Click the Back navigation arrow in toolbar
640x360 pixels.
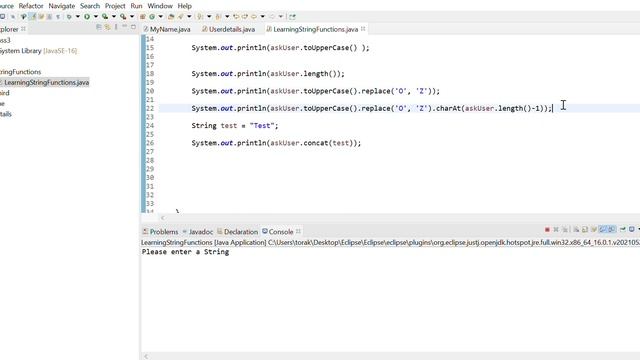click(253, 17)
